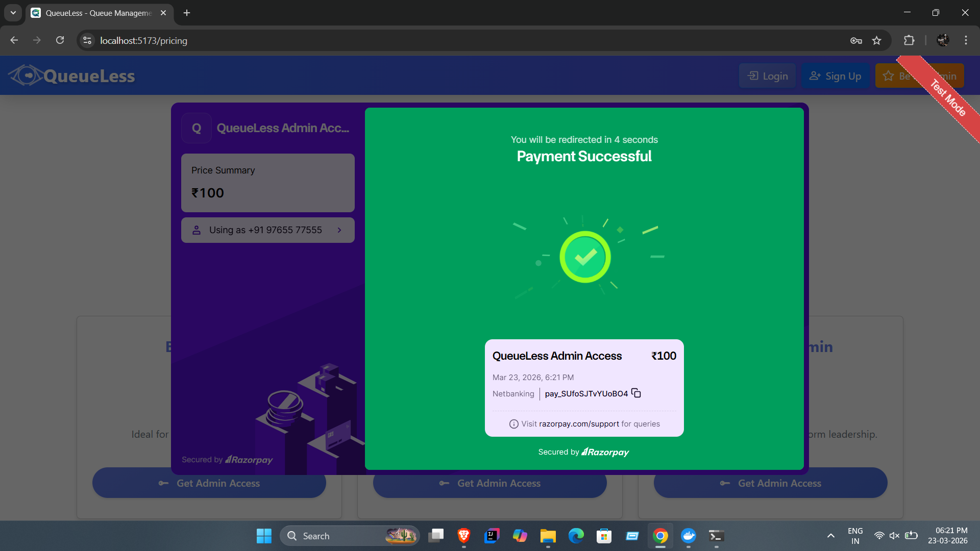Open the Wi-Fi network tray icon
Viewport: 980px width, 551px height.
pos(879,536)
